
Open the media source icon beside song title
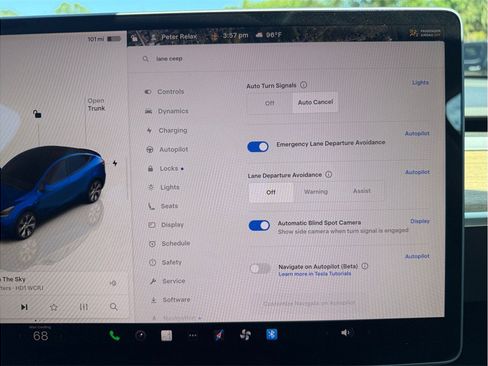tap(113, 283)
